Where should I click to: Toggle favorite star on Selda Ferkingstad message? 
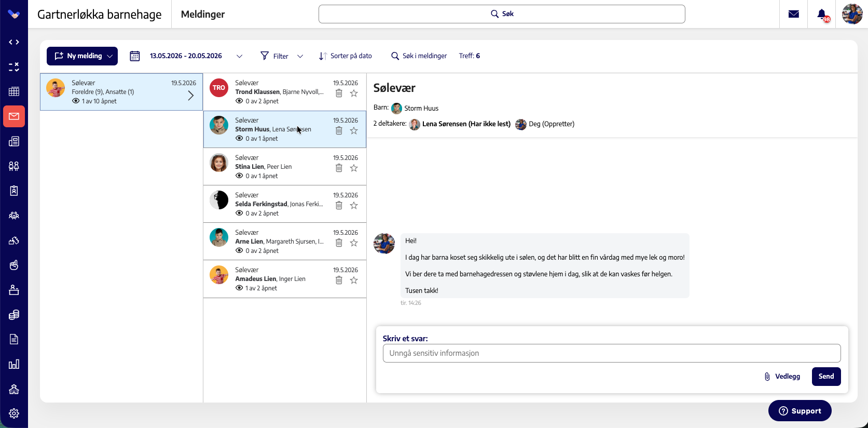[x=354, y=206]
